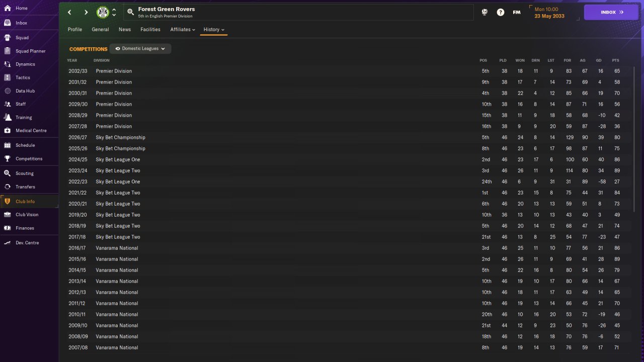The image size is (644, 362).
Task: Open the Scouting section
Action: pyautogui.click(x=29, y=173)
